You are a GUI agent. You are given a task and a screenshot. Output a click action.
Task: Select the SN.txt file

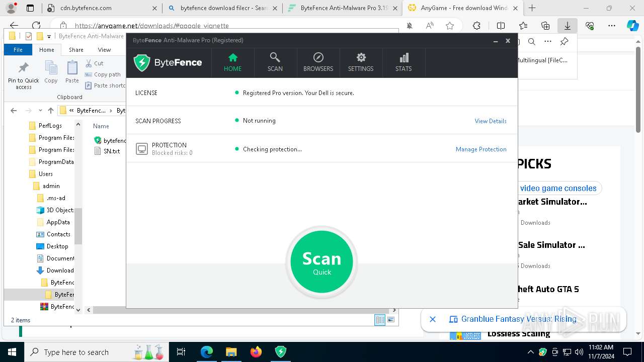pos(107,151)
